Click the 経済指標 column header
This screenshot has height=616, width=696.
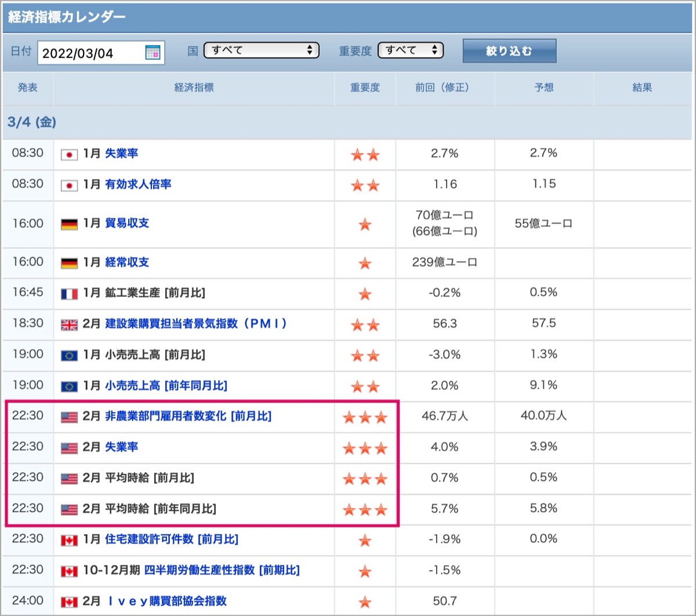(x=194, y=88)
